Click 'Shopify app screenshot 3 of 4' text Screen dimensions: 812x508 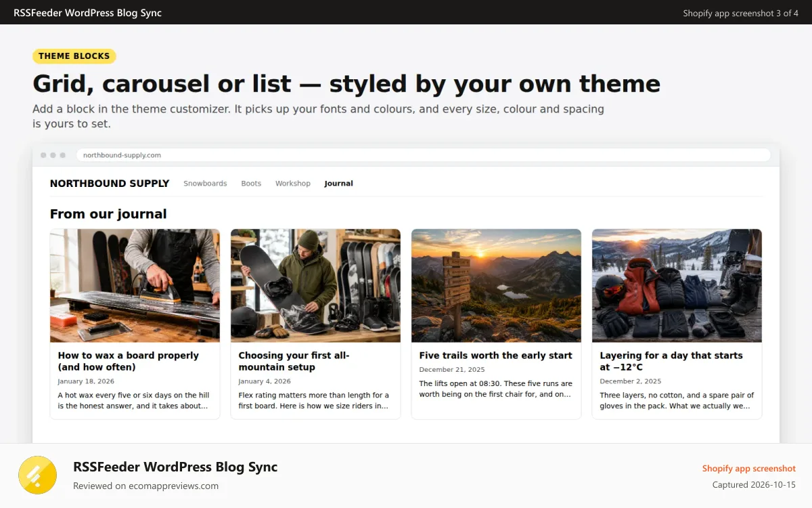pyautogui.click(x=741, y=13)
